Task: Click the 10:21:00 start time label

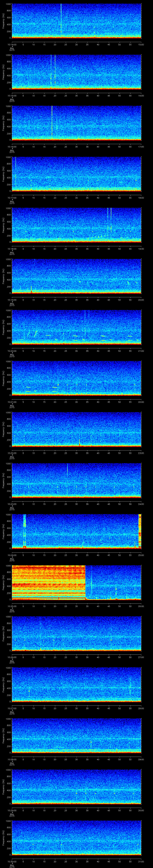Action: point(12,402)
